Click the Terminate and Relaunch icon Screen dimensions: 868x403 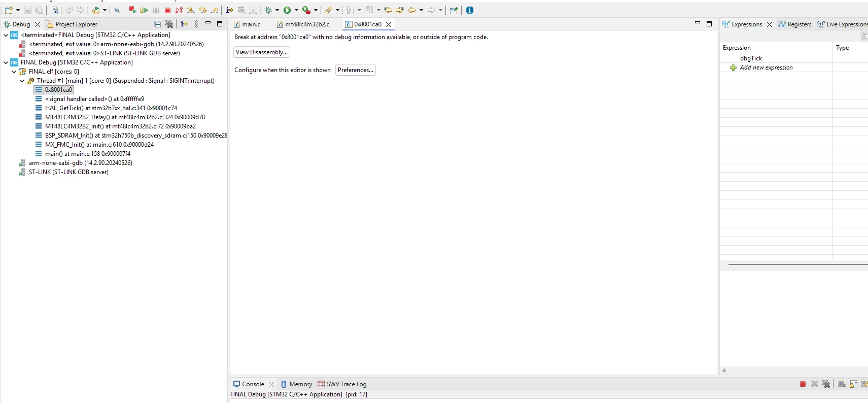[132, 10]
